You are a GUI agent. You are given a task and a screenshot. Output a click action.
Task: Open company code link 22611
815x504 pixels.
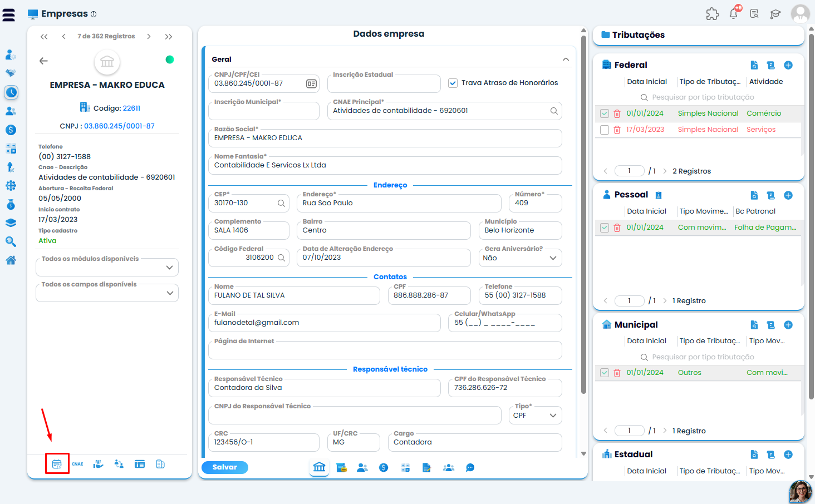click(x=132, y=108)
